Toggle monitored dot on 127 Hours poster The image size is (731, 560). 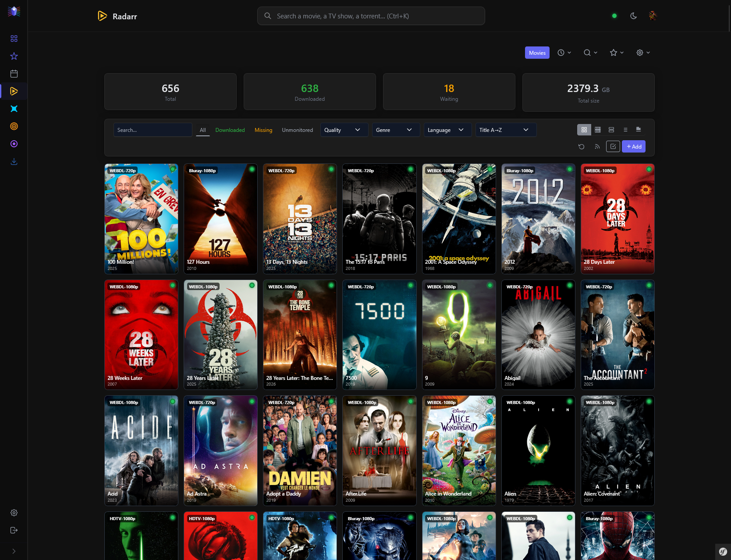click(252, 169)
